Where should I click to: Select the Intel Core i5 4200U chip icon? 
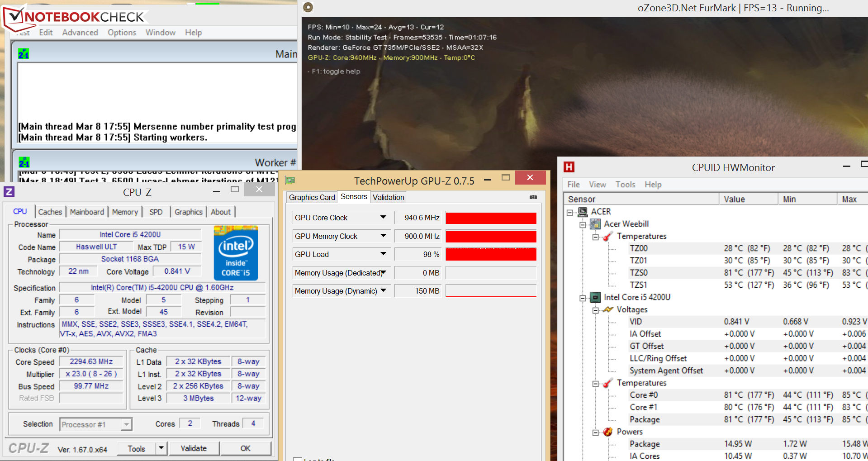tap(595, 297)
